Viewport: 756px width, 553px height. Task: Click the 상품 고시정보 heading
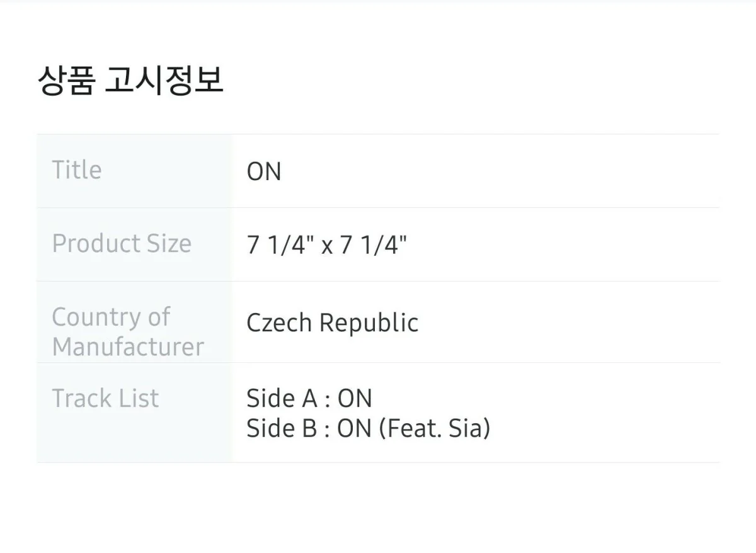coord(130,81)
